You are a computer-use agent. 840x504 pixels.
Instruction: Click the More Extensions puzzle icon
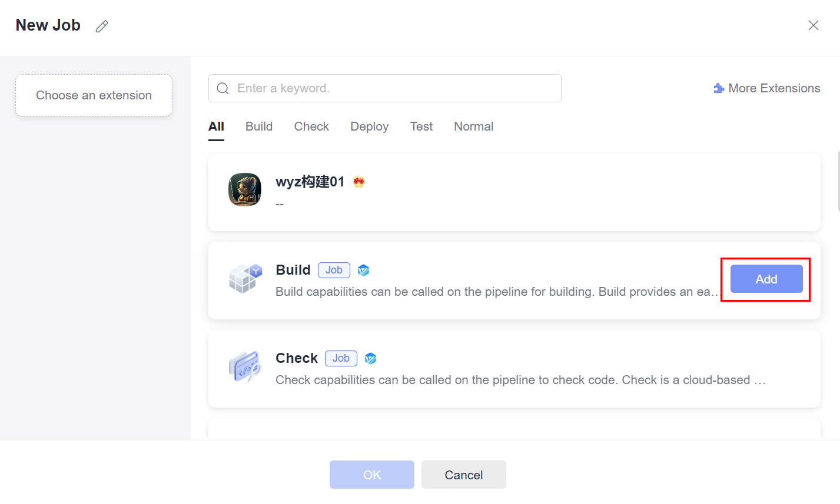718,88
